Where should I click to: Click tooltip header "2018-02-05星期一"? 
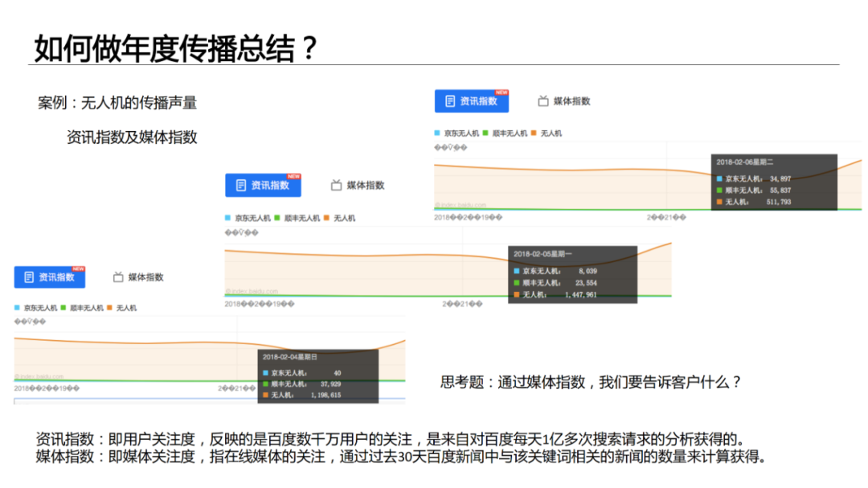point(543,254)
